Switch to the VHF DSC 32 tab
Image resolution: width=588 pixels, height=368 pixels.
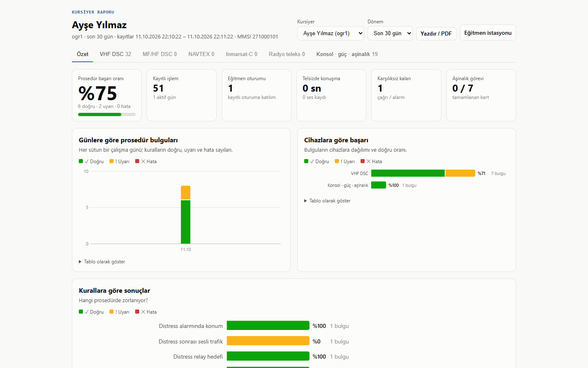116,54
